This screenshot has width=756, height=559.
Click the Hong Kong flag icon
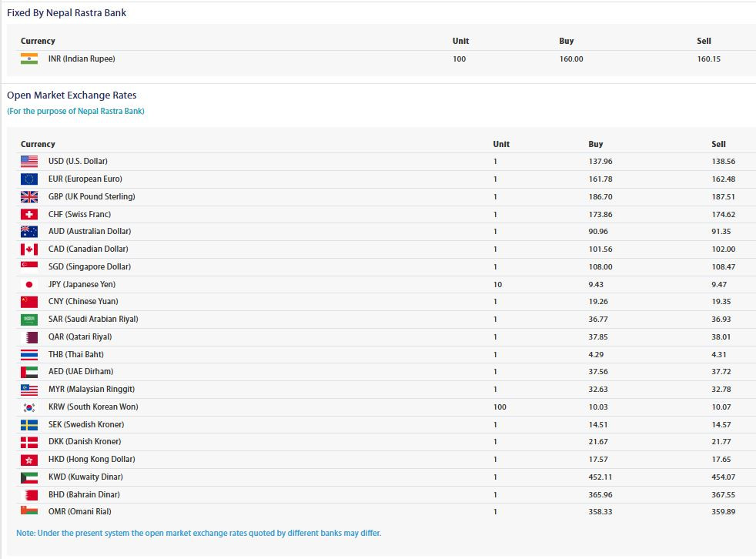point(29,460)
